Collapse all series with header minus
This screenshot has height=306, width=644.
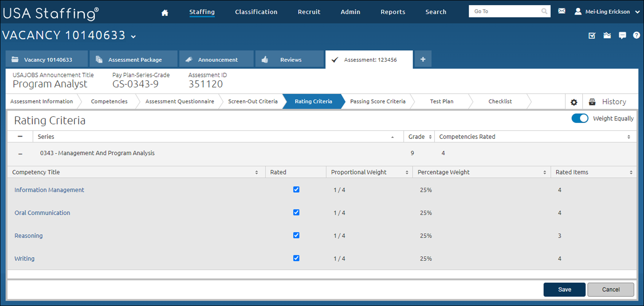coord(20,136)
